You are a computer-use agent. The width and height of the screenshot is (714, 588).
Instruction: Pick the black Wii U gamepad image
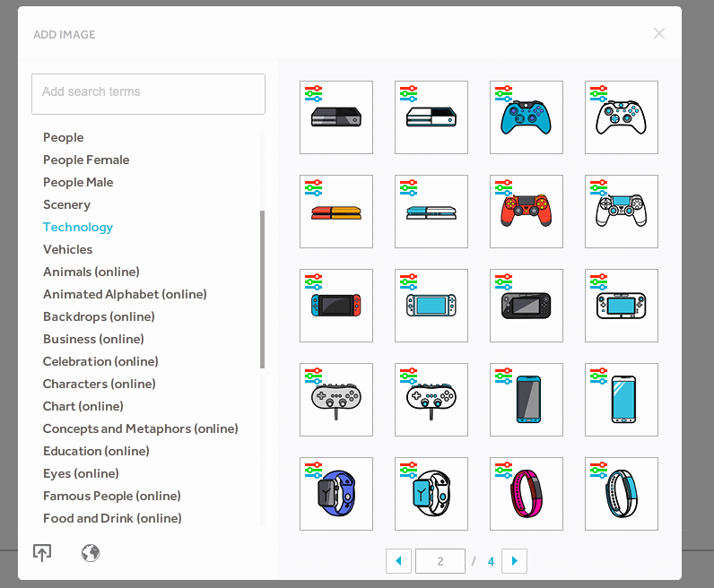(x=527, y=306)
